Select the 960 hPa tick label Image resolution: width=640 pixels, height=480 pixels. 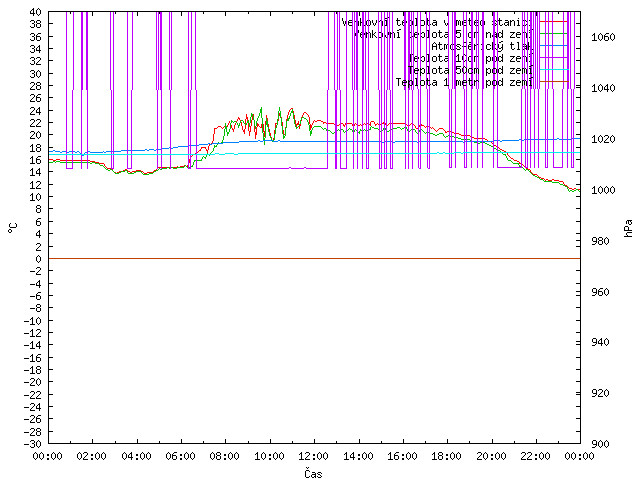click(600, 292)
